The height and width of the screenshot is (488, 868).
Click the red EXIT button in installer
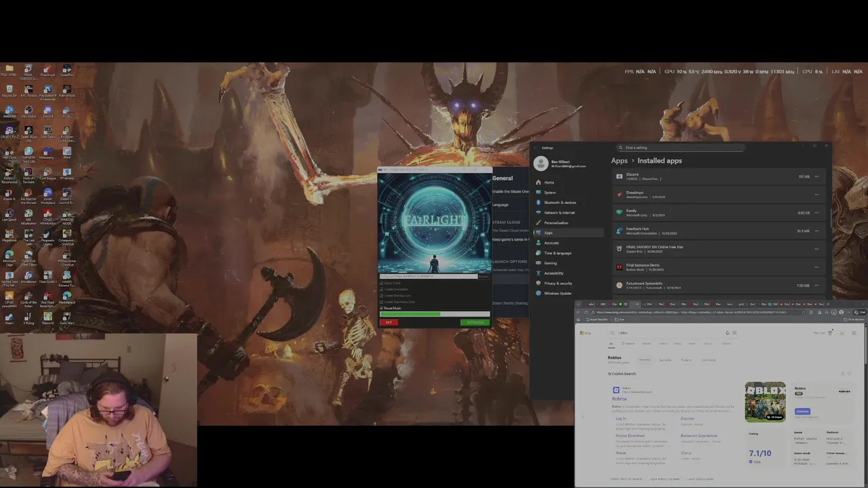(x=389, y=323)
